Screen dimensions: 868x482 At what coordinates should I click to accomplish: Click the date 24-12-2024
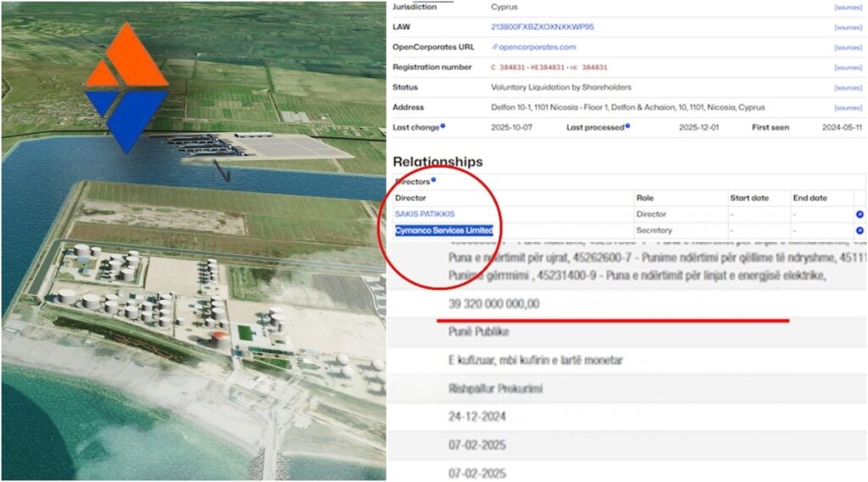pos(476,417)
